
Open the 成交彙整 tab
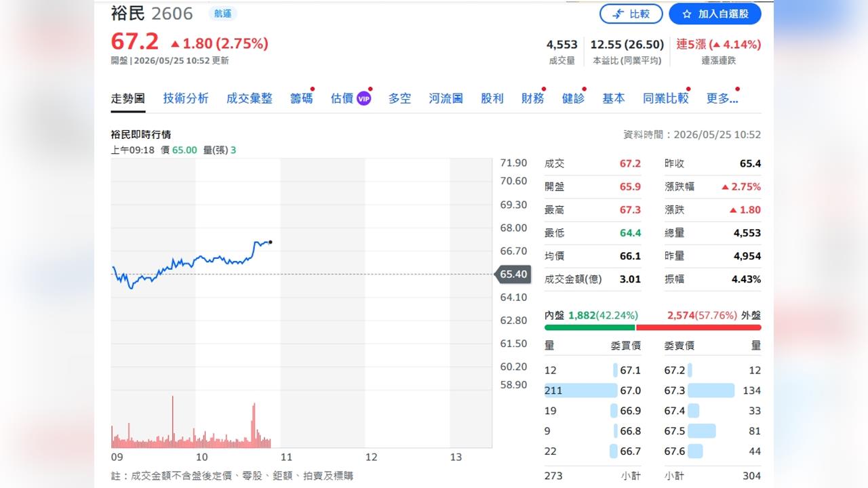click(x=250, y=98)
